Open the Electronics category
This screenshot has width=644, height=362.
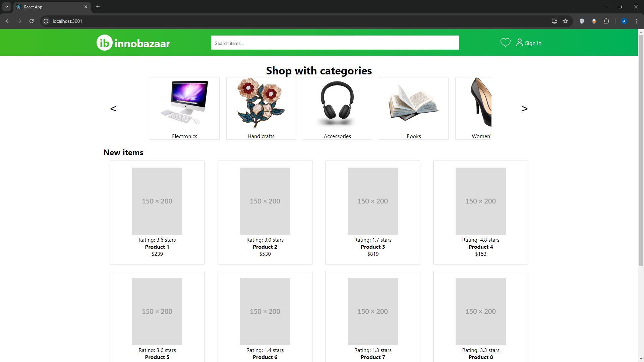[184, 108]
